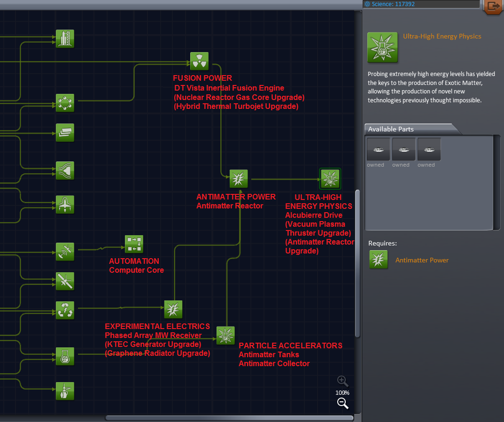The image size is (504, 422).
Task: Select the Experimental Electrics tech node
Action: click(x=173, y=309)
